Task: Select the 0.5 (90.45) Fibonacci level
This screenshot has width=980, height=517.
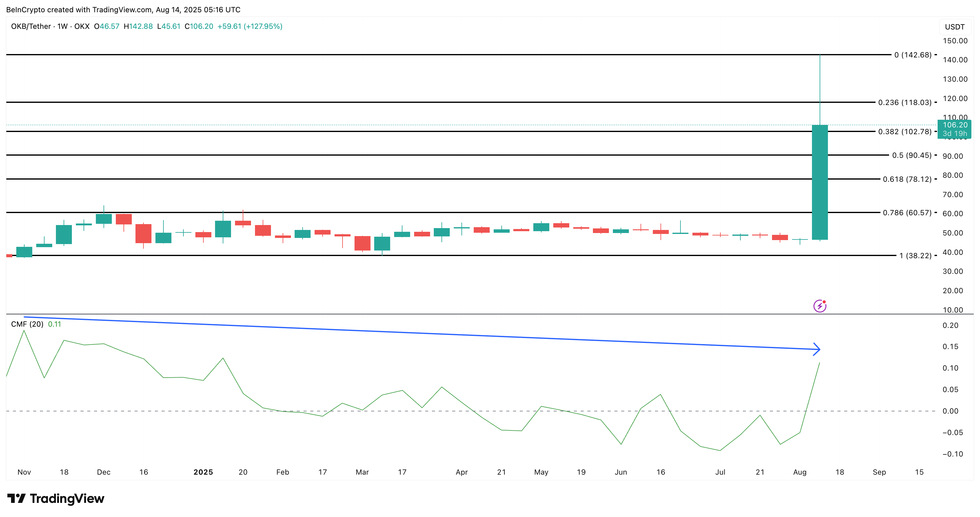Action: [x=911, y=155]
